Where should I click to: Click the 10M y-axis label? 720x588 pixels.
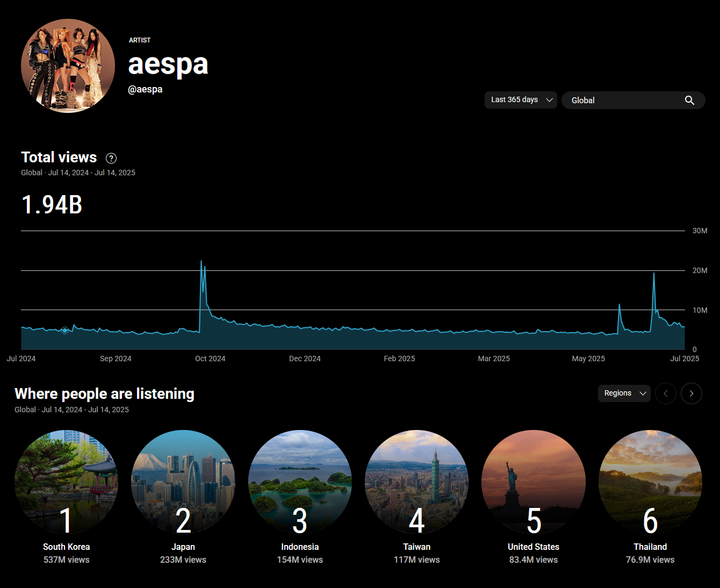click(x=700, y=310)
